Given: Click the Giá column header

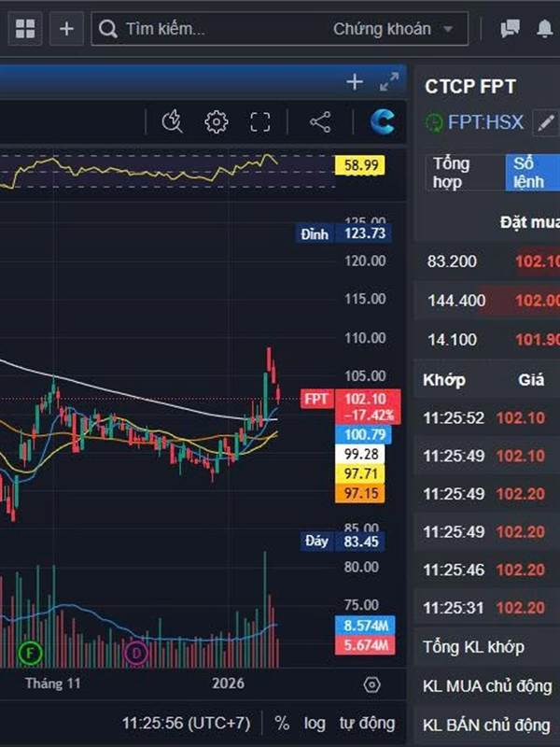Looking at the screenshot, I should [531, 380].
